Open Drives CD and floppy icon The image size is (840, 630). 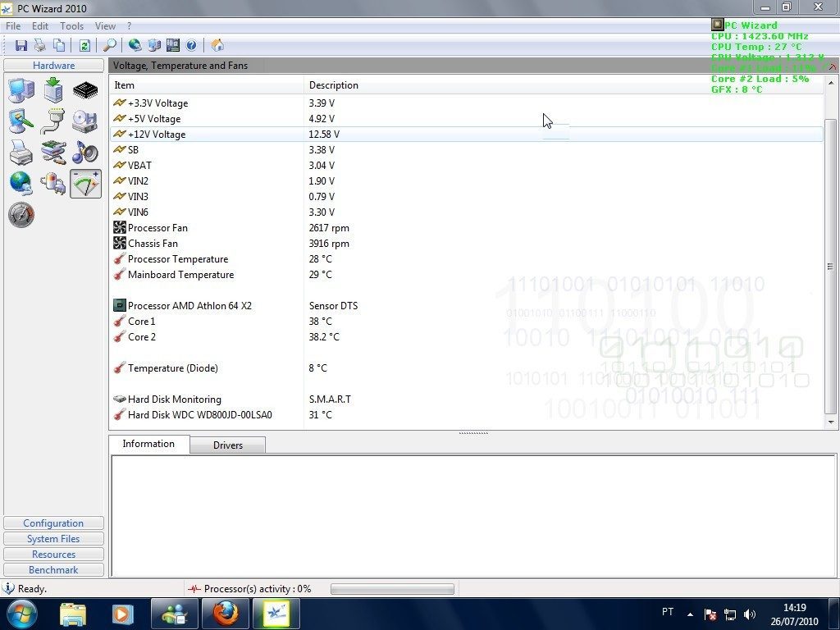click(85, 121)
